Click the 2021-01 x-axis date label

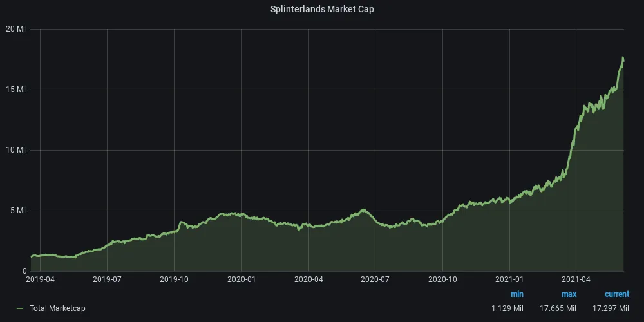(509, 279)
